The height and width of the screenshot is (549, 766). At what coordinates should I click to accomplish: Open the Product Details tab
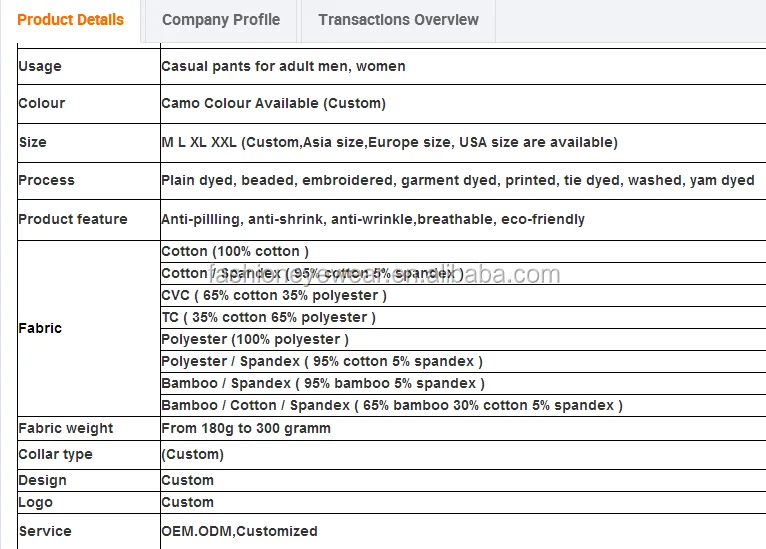71,20
